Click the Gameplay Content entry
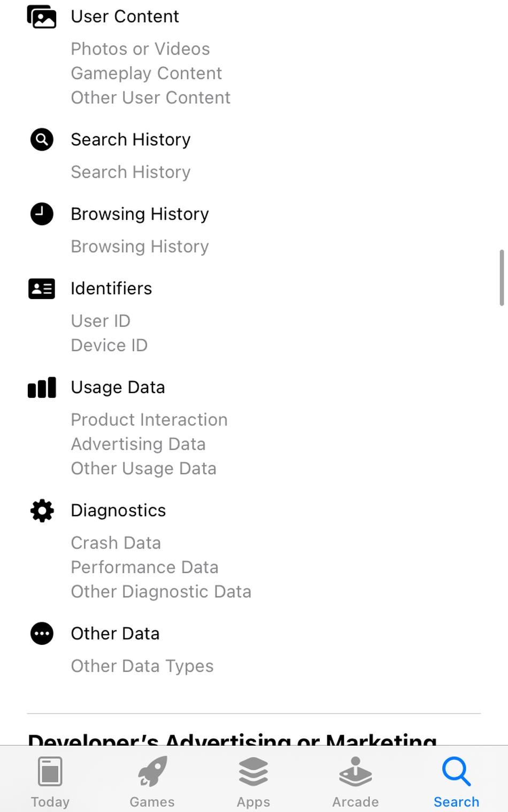Screen dimensions: 508x812 click(x=146, y=74)
